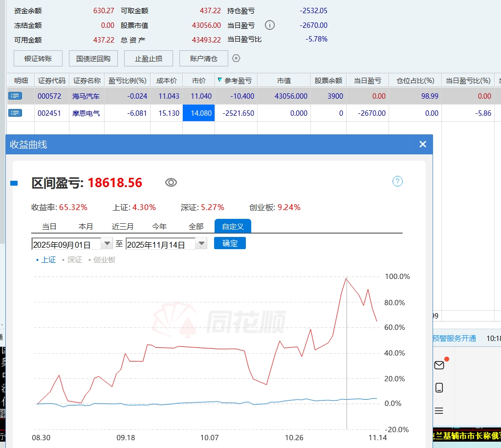Switch to the 本月 tab
This screenshot has width=501, height=448.
[86, 226]
